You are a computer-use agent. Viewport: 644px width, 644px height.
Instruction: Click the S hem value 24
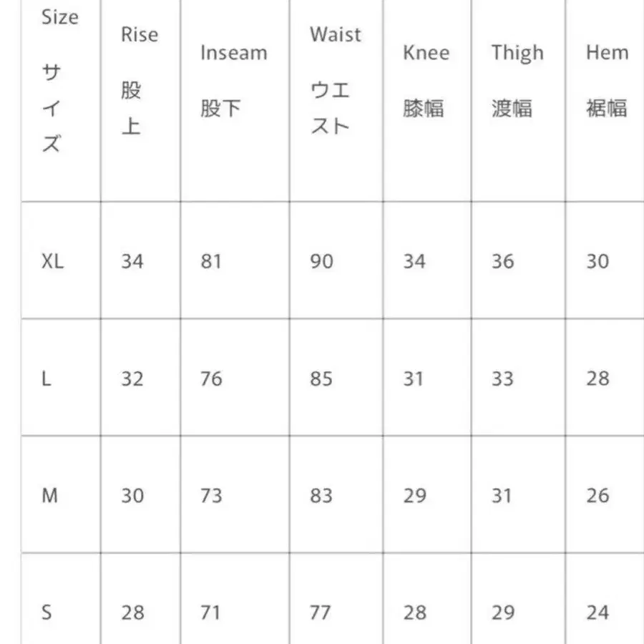(x=597, y=613)
